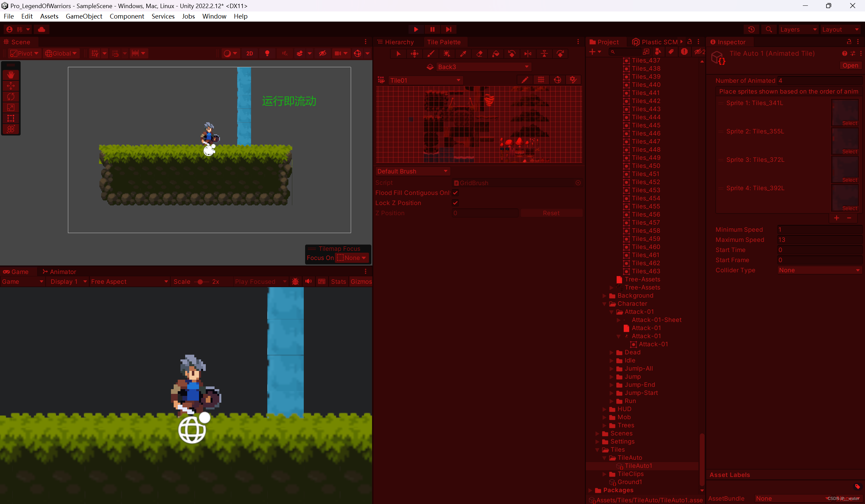Viewport: 865px width, 504px height.
Task: Click Select under Sprite 1 thumbnail
Action: click(x=849, y=123)
